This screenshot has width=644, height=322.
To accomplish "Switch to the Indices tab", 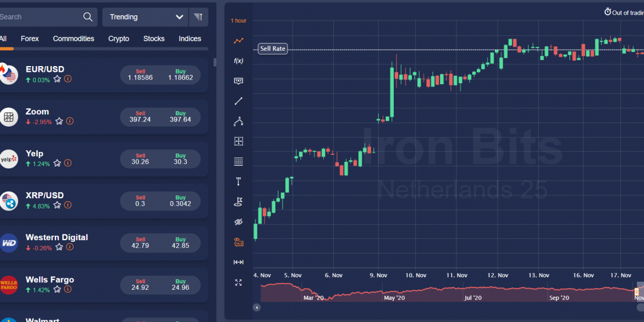I will tap(190, 38).
